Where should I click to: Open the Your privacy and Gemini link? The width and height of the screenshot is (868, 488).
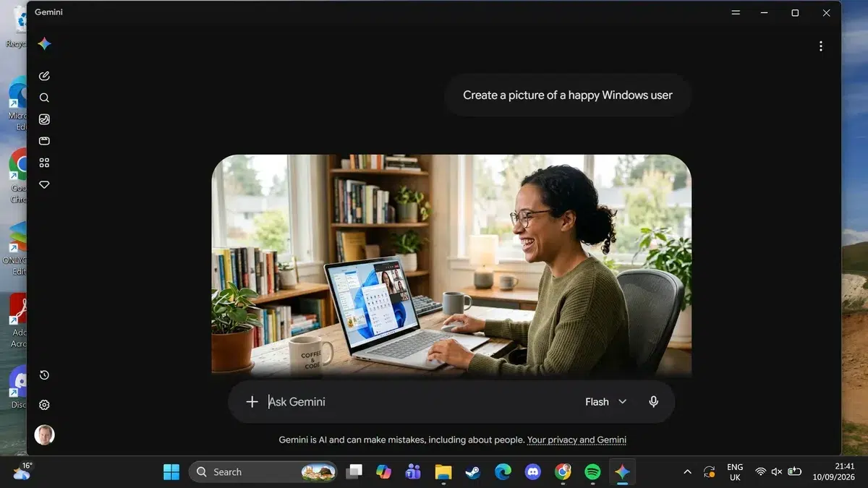pos(576,440)
